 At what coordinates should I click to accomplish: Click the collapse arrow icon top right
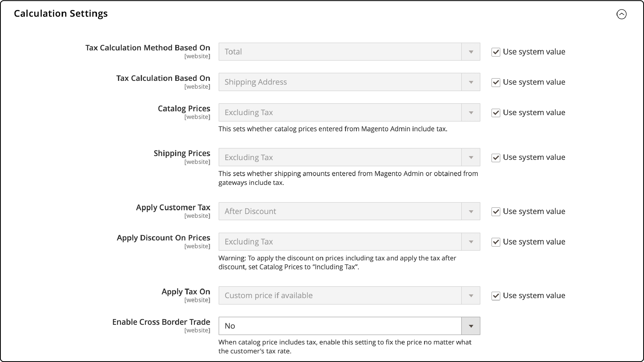point(621,14)
